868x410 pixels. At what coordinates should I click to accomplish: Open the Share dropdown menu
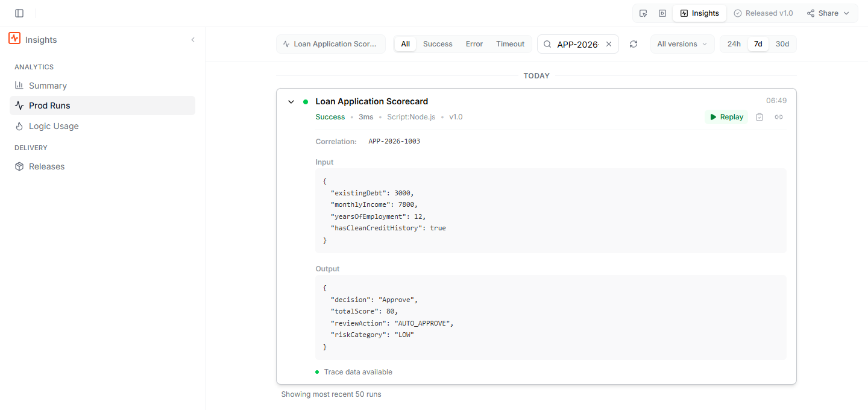pyautogui.click(x=828, y=13)
